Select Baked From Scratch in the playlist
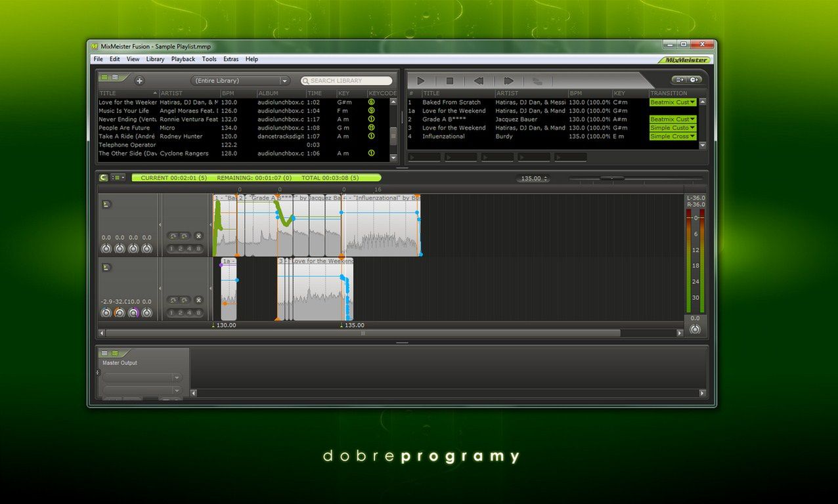Viewport: 838px width, 504px height. coord(552,102)
